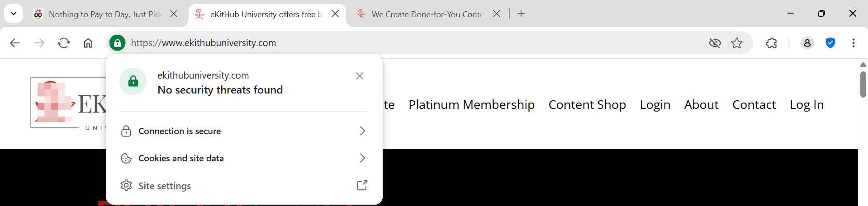Go to Content Shop link
The image size is (868, 206).
point(587,105)
